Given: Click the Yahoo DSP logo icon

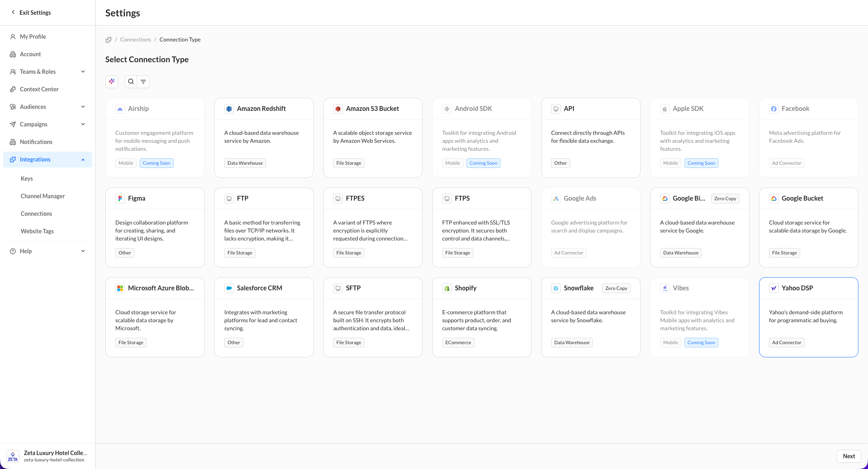Looking at the screenshot, I should [774, 288].
